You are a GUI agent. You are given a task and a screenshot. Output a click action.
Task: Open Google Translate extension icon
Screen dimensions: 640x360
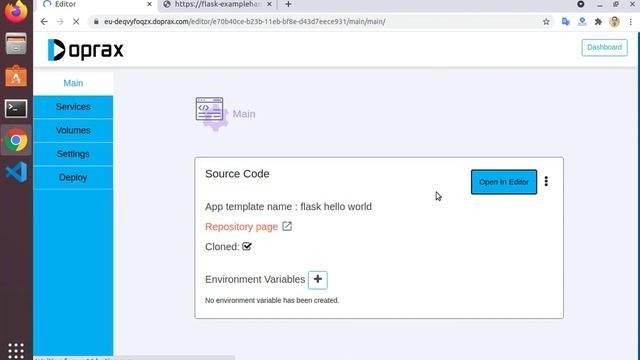[566, 22]
